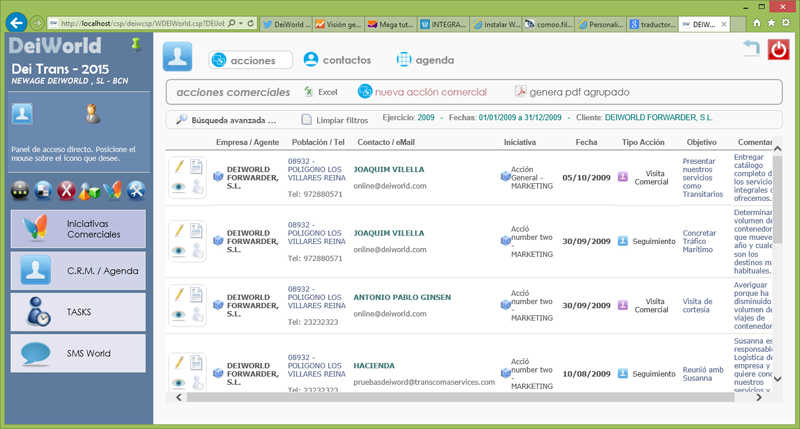Click the browser refresh icon
The image size is (800, 429).
251,23
